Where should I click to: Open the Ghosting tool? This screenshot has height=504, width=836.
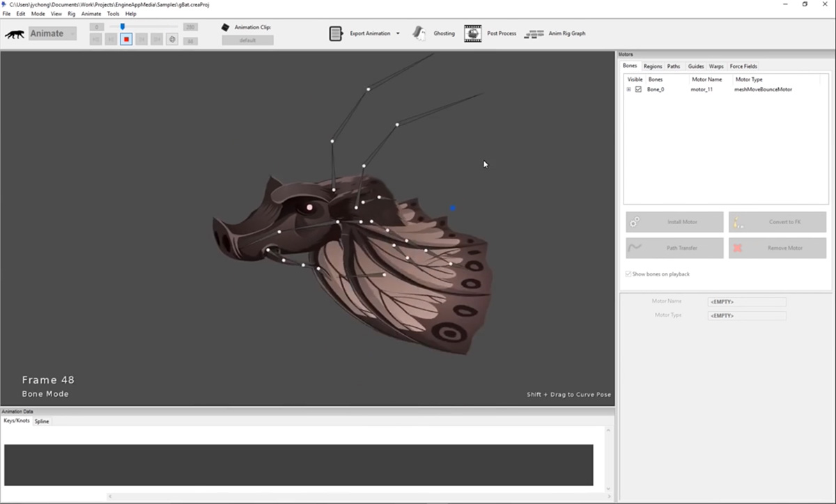click(419, 33)
